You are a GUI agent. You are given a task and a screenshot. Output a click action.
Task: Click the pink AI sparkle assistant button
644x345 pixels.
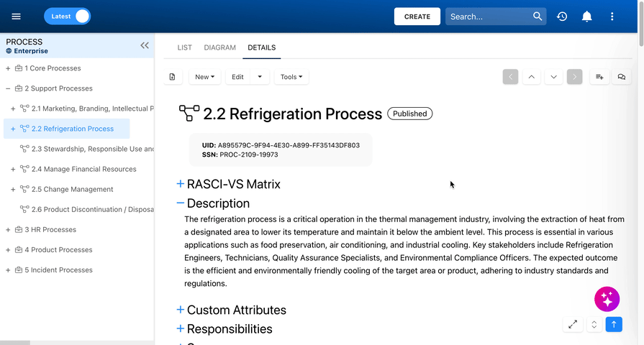point(607,298)
